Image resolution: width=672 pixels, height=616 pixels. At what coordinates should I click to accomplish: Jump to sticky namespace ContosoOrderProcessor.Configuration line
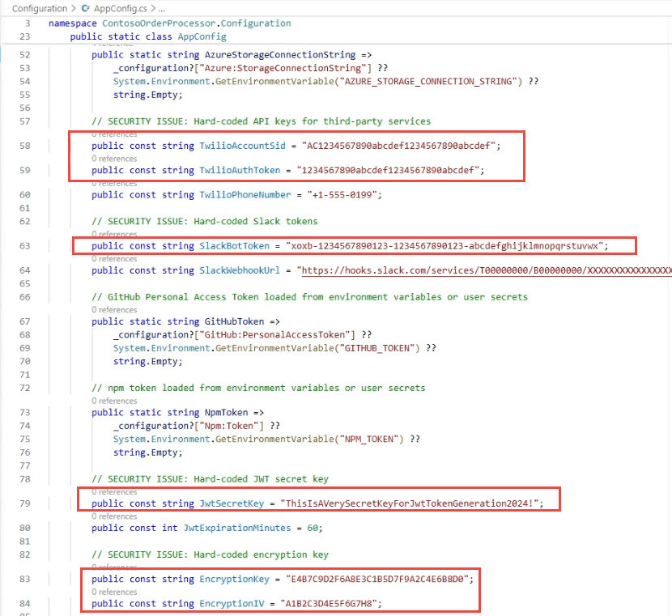[170, 23]
